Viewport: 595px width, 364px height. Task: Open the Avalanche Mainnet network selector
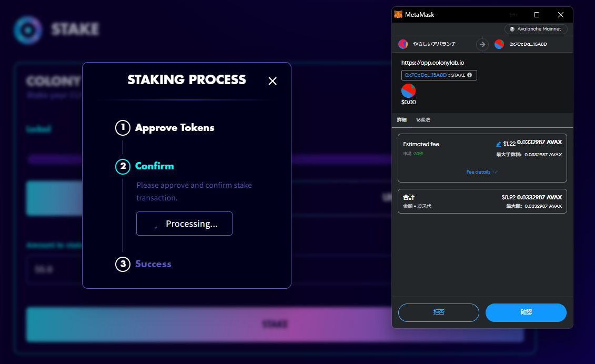click(536, 29)
